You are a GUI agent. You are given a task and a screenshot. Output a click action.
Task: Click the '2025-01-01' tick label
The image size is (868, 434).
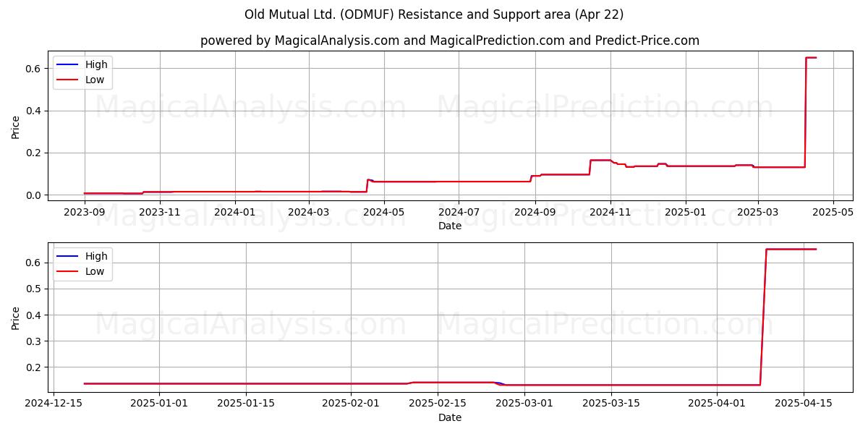click(x=161, y=404)
